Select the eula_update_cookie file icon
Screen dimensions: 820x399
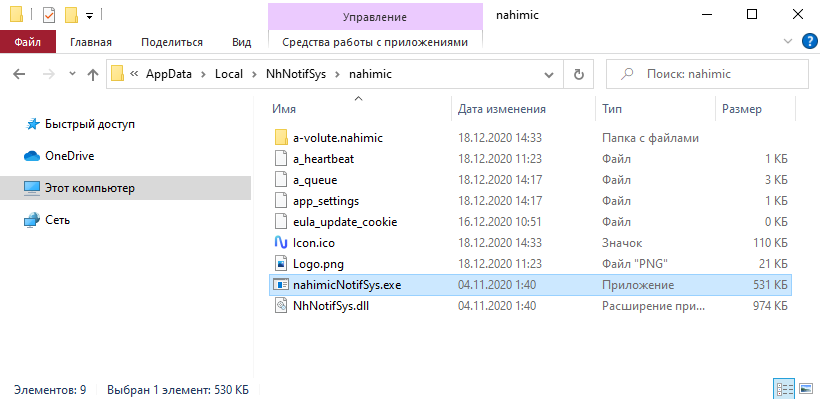(281, 222)
